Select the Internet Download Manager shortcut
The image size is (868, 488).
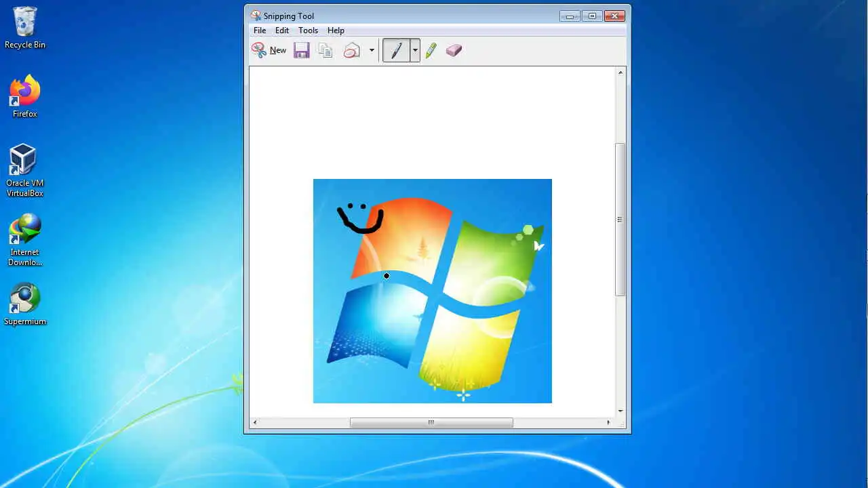25,240
